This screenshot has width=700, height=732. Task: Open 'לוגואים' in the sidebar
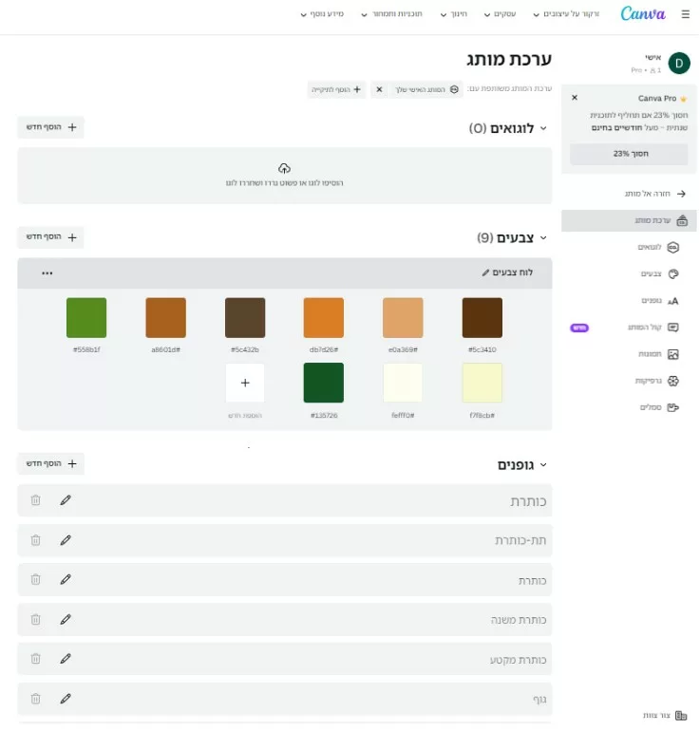[x=657, y=247]
